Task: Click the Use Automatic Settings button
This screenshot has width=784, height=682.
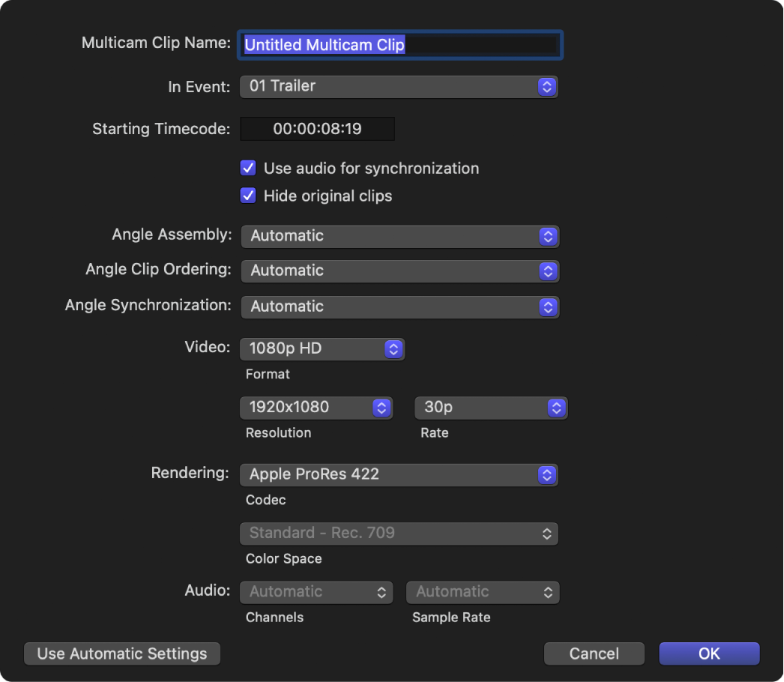Action: click(121, 653)
